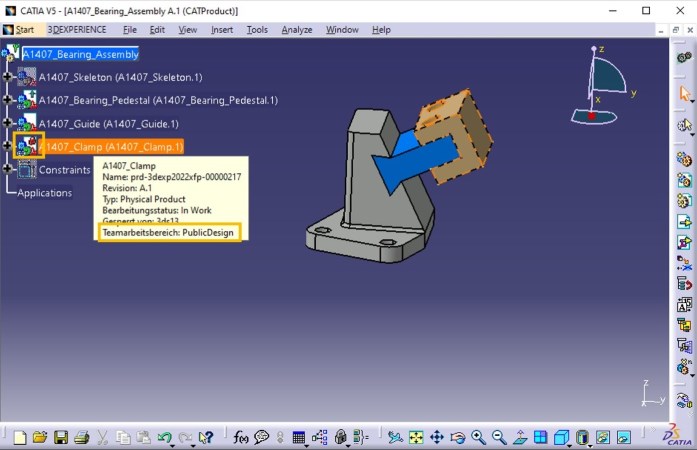
Task: Click the Paste clipboard icon
Action: click(143, 438)
